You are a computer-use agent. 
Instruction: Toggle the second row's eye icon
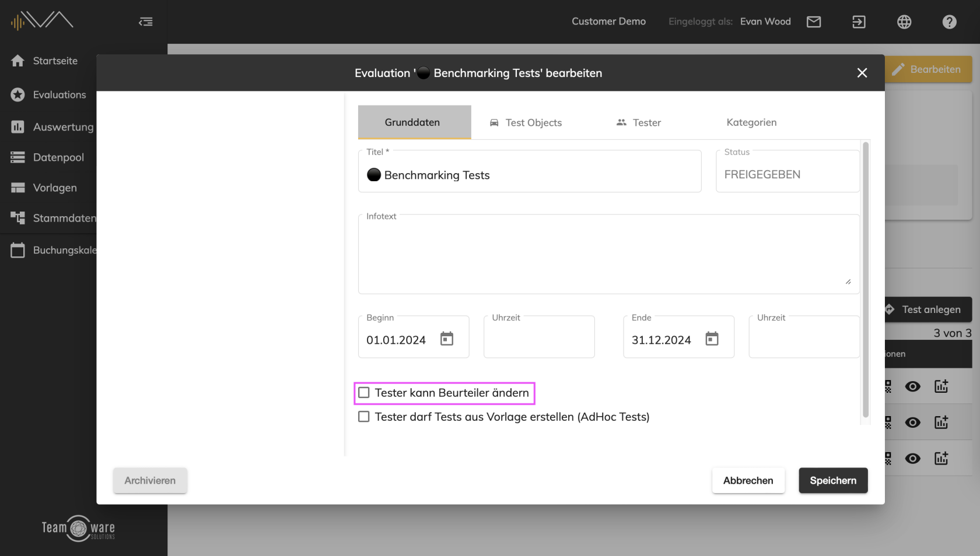(913, 423)
